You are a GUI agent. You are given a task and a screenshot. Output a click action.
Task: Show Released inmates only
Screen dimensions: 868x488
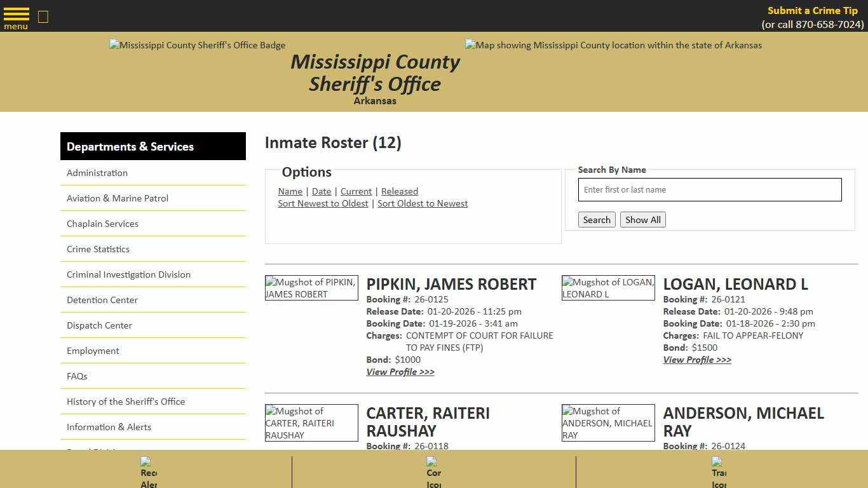click(400, 191)
